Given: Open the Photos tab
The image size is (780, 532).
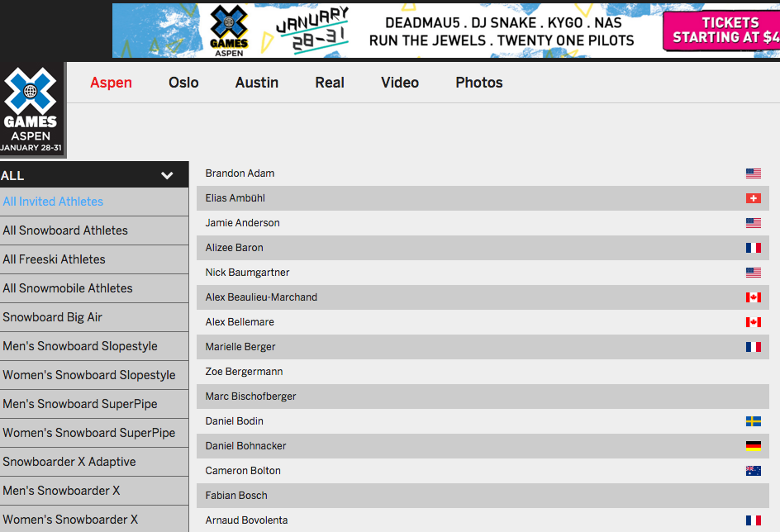Looking at the screenshot, I should pyautogui.click(x=479, y=83).
